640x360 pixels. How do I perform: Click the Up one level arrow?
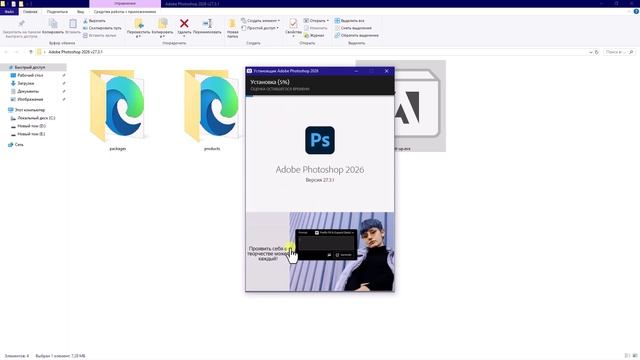point(31,52)
